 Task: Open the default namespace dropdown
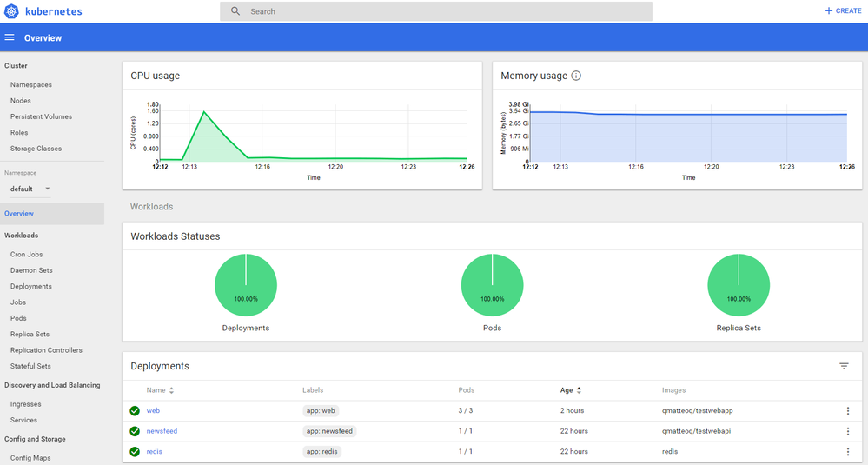point(30,189)
